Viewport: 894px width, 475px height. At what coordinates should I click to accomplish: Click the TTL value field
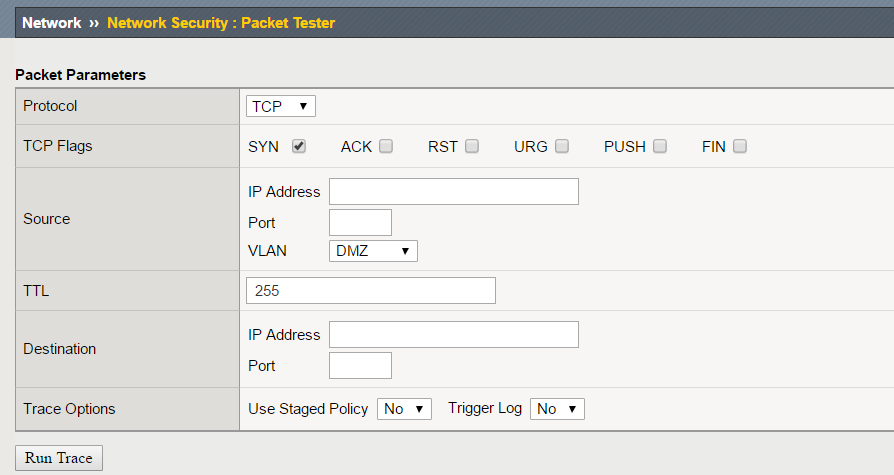(x=371, y=291)
